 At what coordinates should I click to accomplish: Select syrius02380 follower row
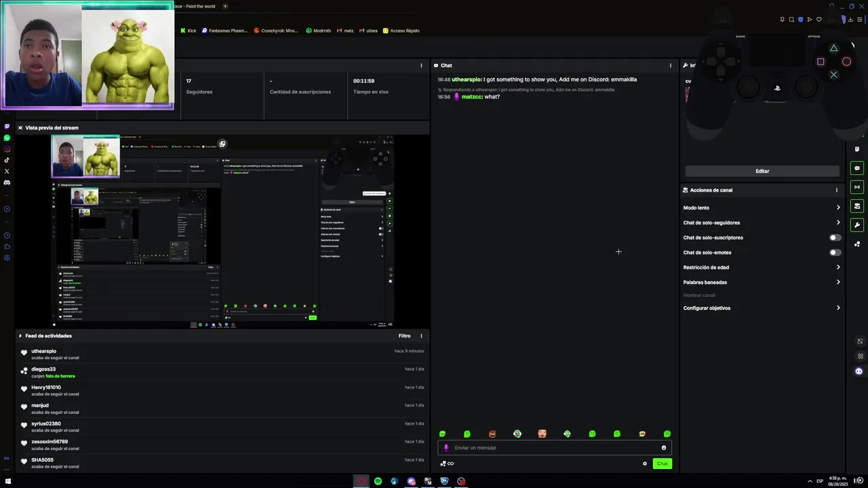tap(222, 426)
